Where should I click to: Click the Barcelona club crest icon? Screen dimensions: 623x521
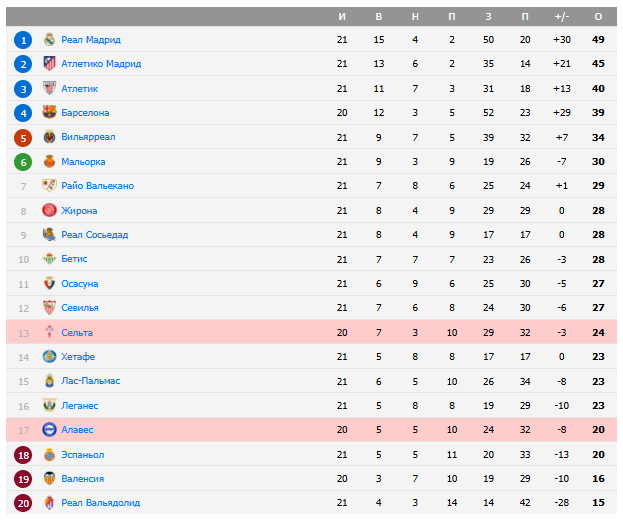49,113
